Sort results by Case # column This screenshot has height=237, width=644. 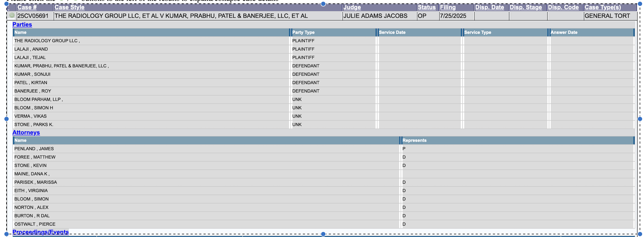point(27,7)
